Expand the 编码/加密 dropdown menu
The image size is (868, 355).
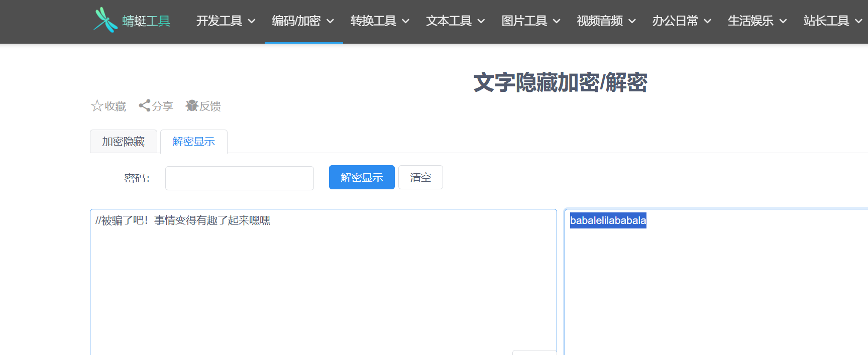coord(303,21)
